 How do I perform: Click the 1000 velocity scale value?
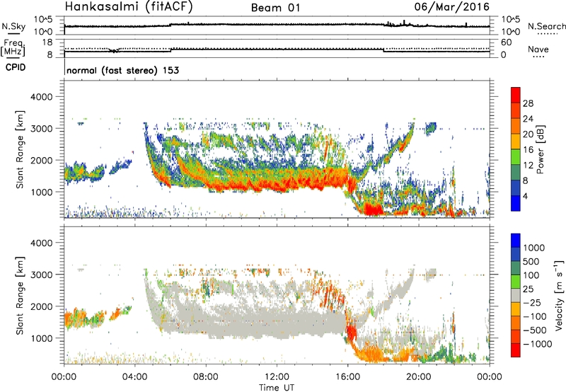pyautogui.click(x=534, y=248)
